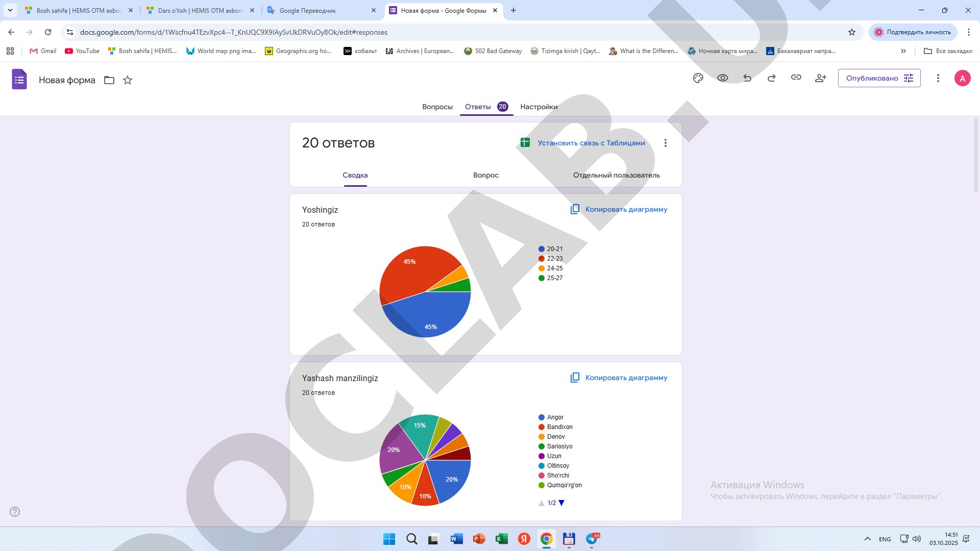Switch to the Ответы tab

click(486, 107)
